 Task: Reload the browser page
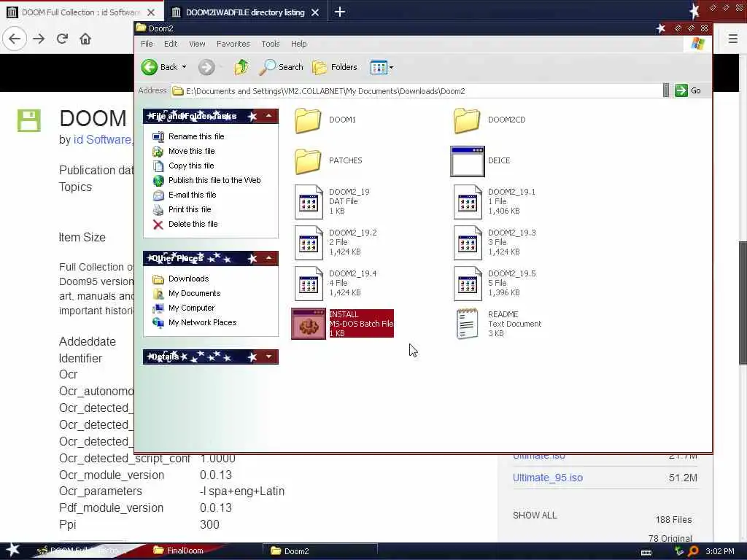pyautogui.click(x=63, y=39)
